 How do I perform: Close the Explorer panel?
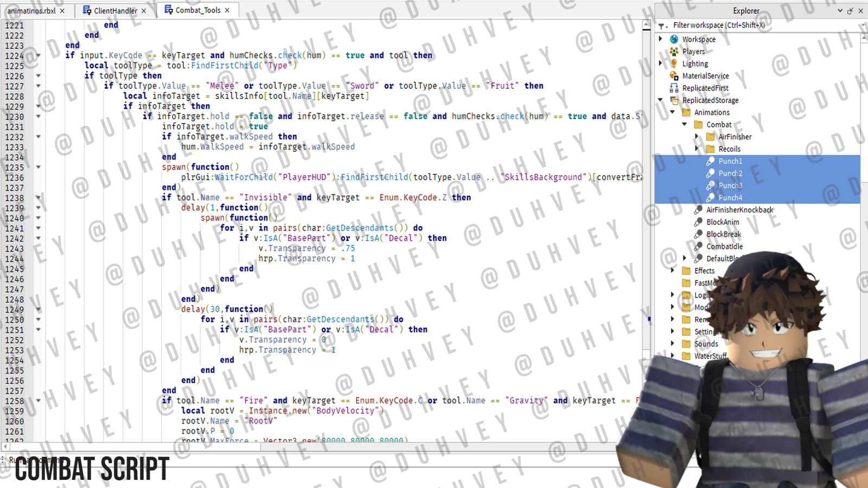[x=860, y=11]
